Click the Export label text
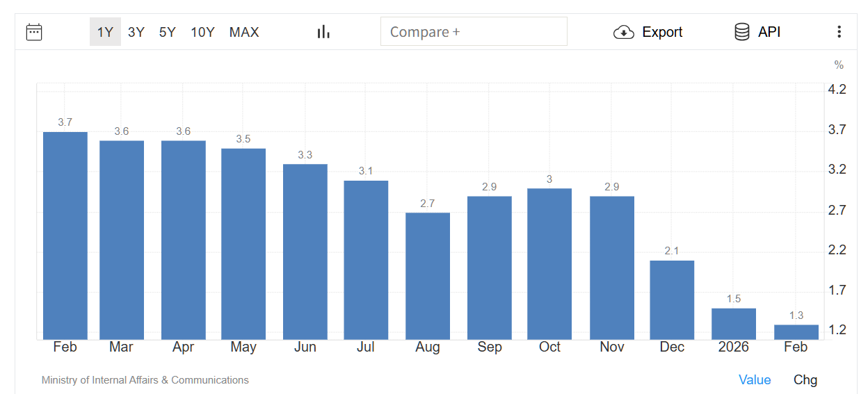Viewport: 868px width, 394px height. click(662, 32)
